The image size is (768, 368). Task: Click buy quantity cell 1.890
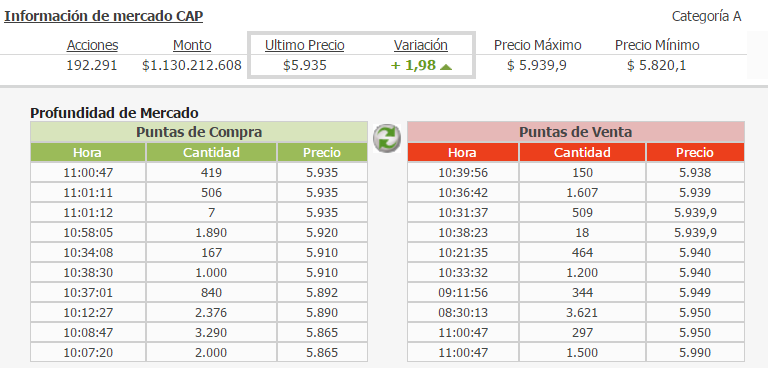pos(212,233)
